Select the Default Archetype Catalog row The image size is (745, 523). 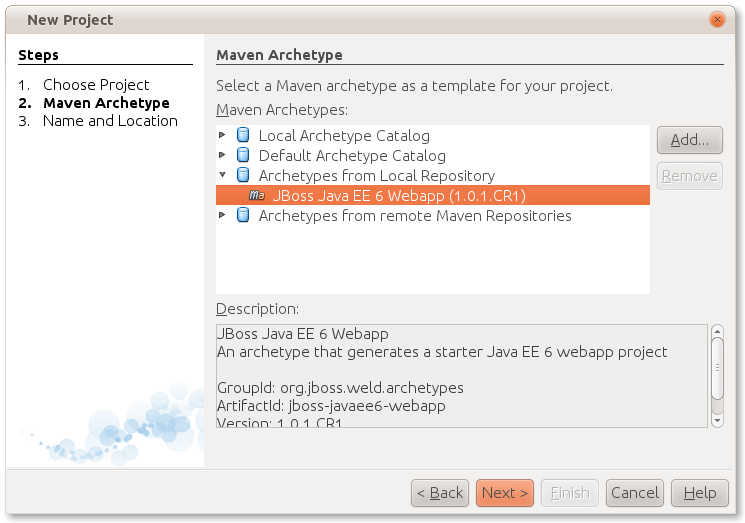click(433, 155)
